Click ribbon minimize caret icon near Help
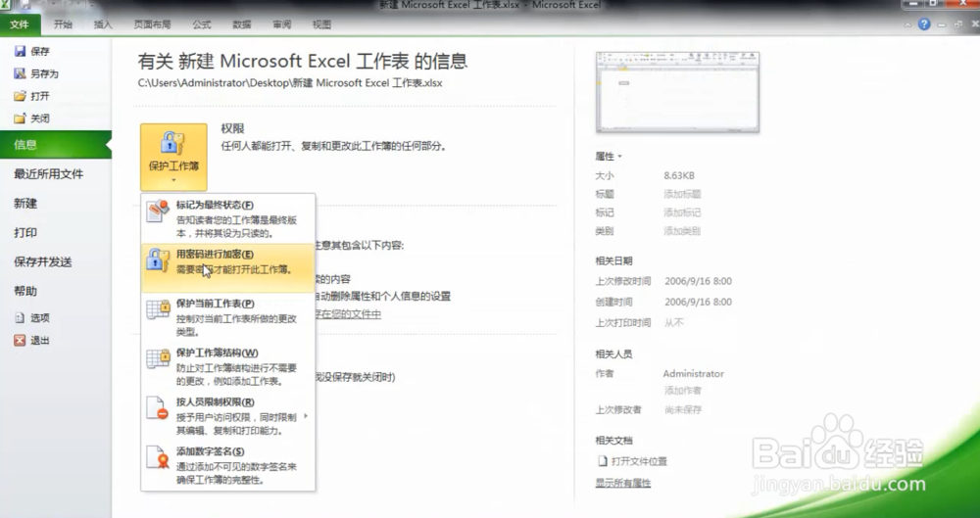The image size is (980, 518). click(908, 25)
